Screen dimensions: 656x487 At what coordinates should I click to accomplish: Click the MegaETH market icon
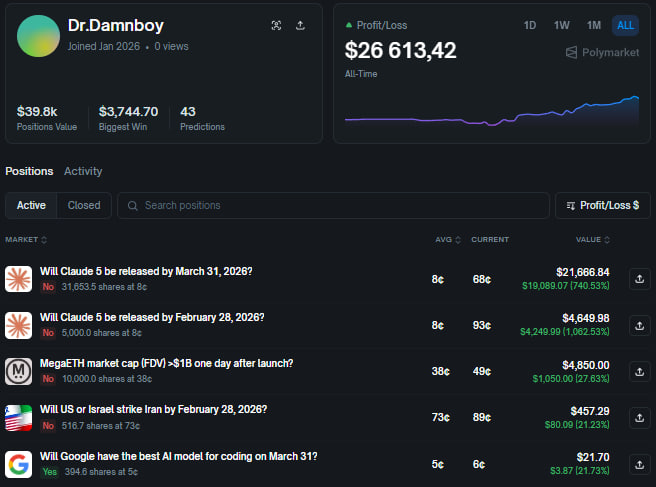[18, 372]
